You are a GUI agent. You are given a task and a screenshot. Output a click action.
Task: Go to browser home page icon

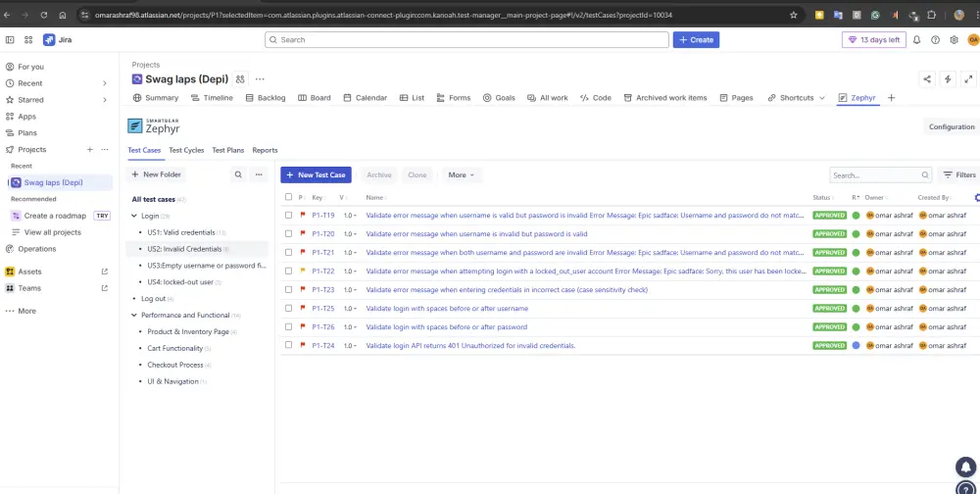(63, 15)
